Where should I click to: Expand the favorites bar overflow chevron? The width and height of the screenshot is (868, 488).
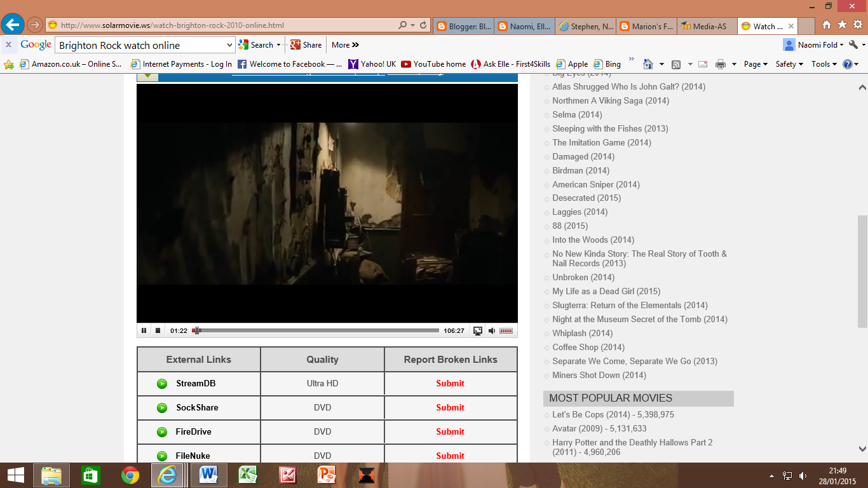point(631,60)
